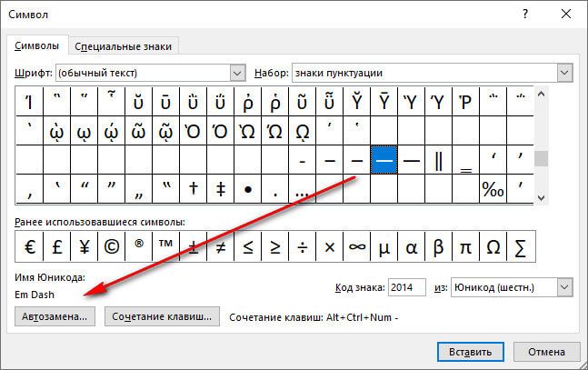Select the highlighted Em Dash cell
The height and width of the screenshot is (370, 588).
384,159
